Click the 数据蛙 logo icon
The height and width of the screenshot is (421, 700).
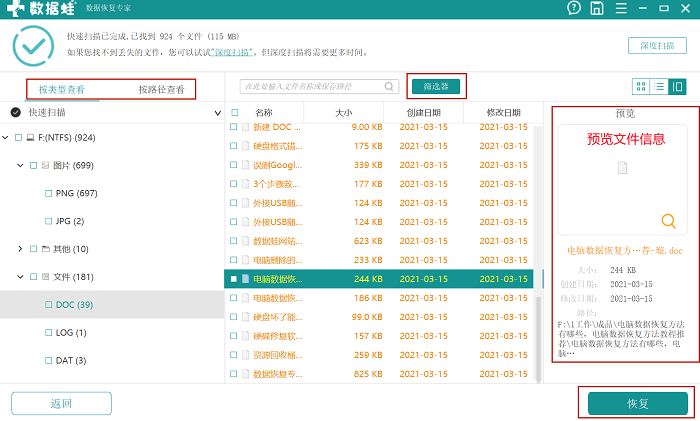pos(15,8)
